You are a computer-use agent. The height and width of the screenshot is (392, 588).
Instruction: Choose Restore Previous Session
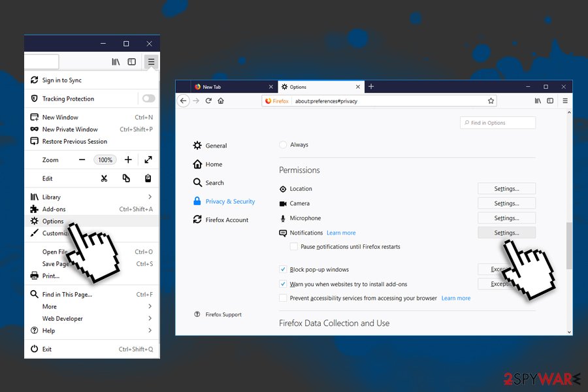pyautogui.click(x=92, y=141)
